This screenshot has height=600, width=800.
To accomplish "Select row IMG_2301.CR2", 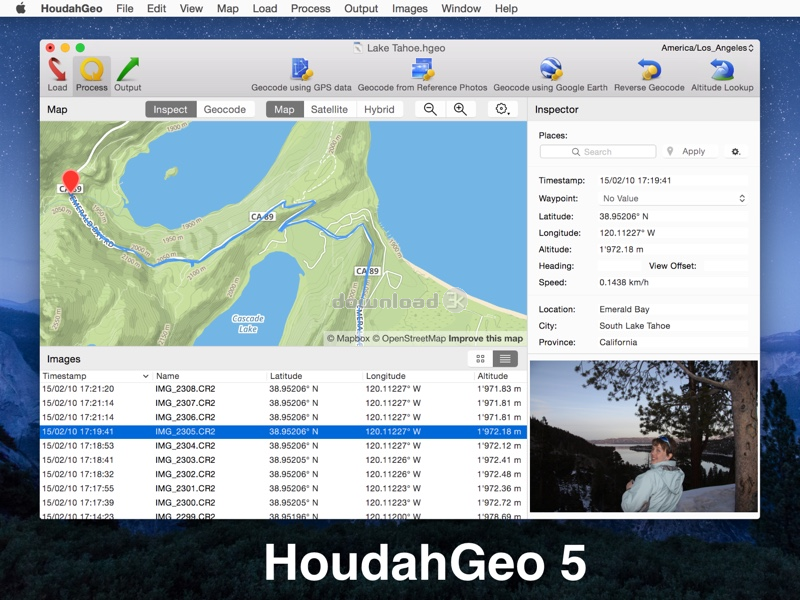I will coord(283,488).
